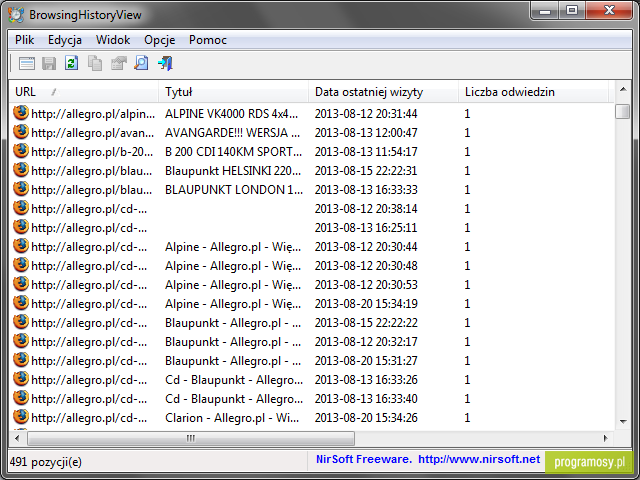The height and width of the screenshot is (480, 640).
Task: Open the Widok menu
Action: coord(113,40)
